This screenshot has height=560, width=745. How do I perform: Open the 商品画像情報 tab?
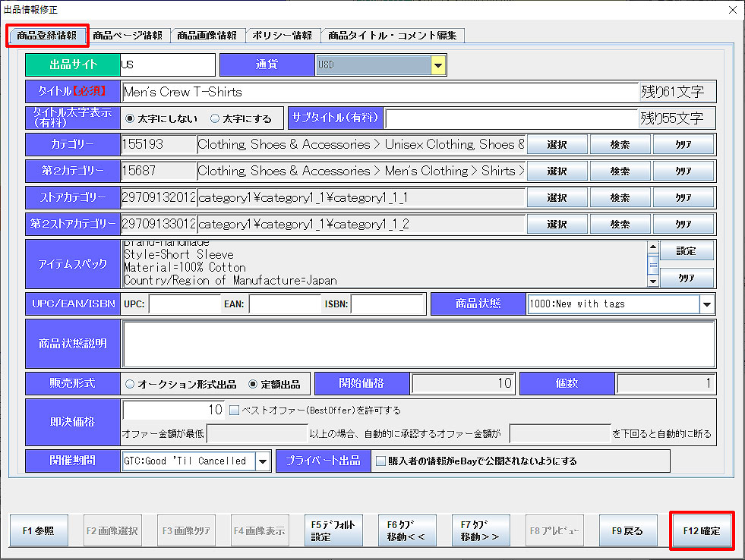point(207,36)
